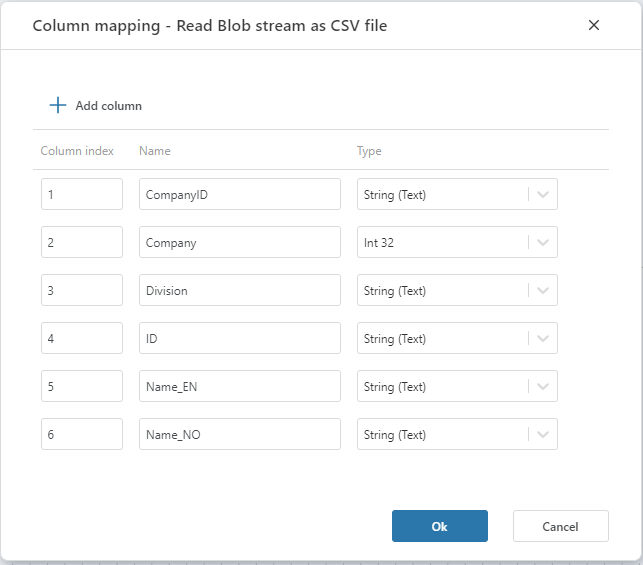Close the Column mapping dialog
This screenshot has height=565, width=643.
pyautogui.click(x=594, y=25)
